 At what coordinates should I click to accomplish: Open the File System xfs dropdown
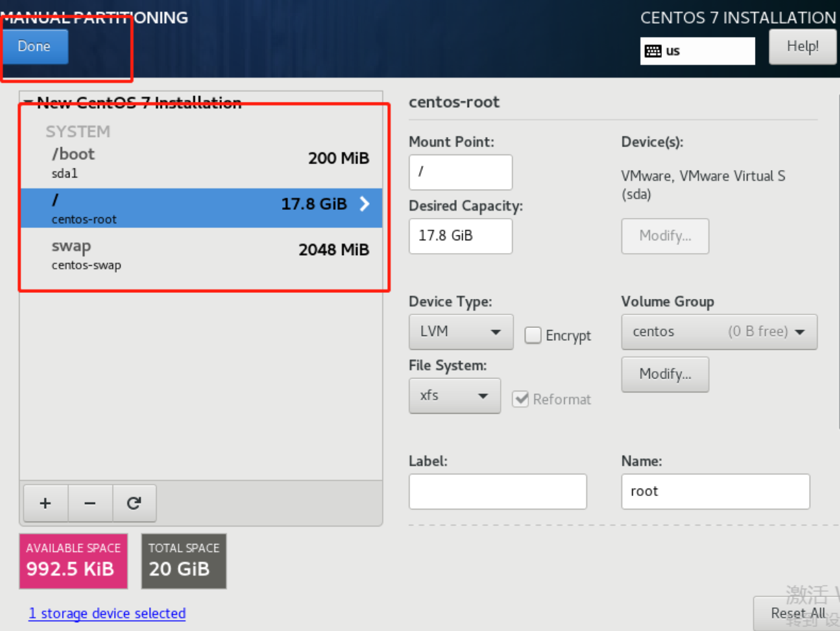(455, 395)
